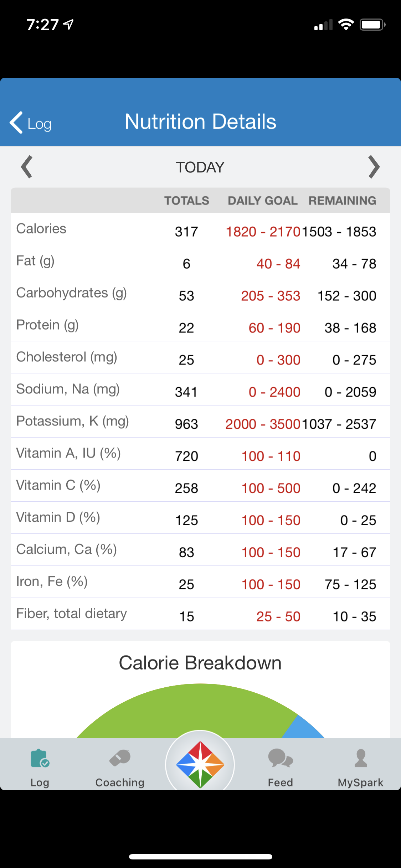Screen dimensions: 401x868
Task: Tap the Fiber, total dietary row
Action: tap(200, 614)
